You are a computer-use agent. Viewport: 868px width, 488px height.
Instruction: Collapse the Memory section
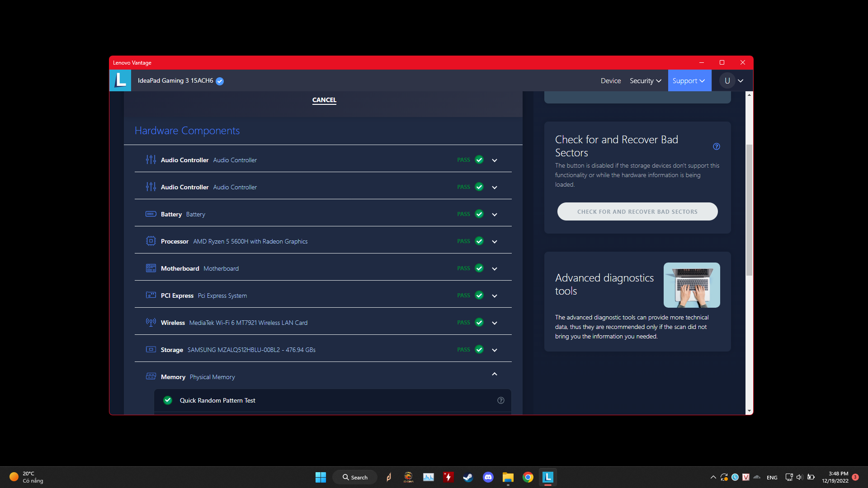tap(495, 374)
